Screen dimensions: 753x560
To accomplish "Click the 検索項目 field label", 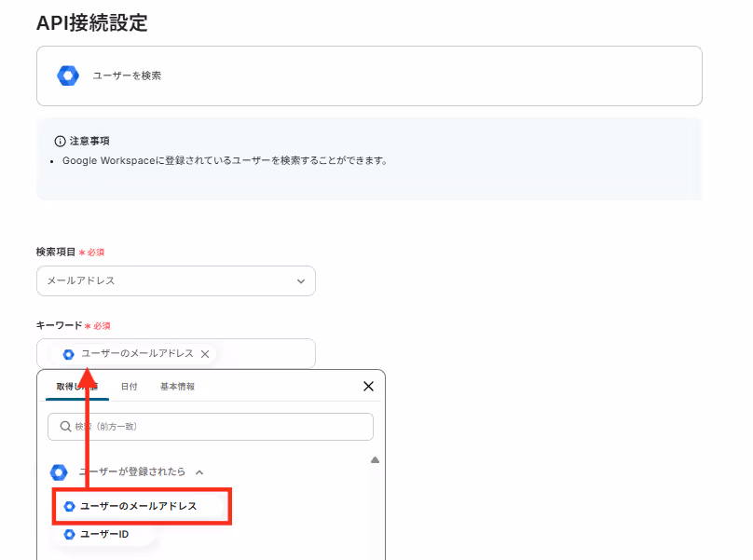I will pyautogui.click(x=56, y=253).
